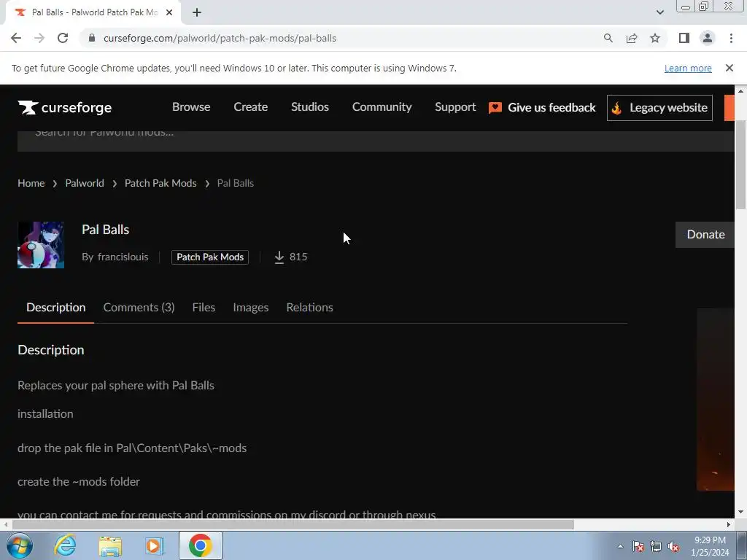Click the muted volume tray icon
The image size is (747, 560).
pyautogui.click(x=673, y=546)
